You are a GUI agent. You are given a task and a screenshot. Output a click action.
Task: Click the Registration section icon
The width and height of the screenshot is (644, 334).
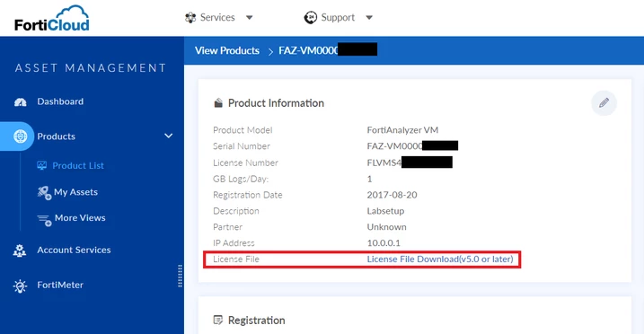tap(218, 320)
